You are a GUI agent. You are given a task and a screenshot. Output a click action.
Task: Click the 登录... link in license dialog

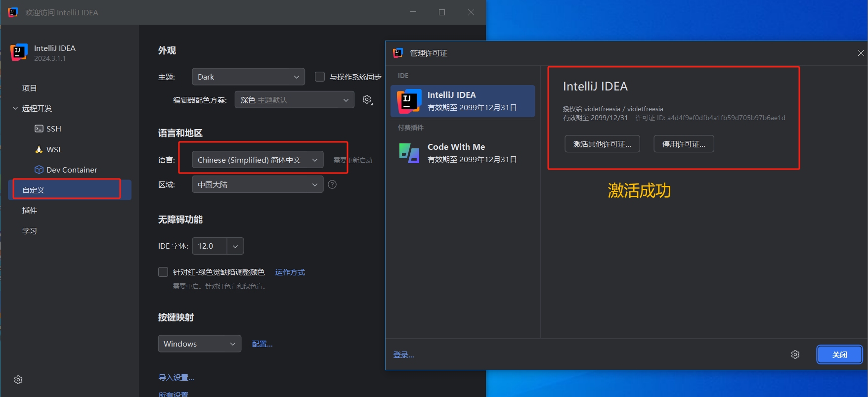click(x=404, y=355)
